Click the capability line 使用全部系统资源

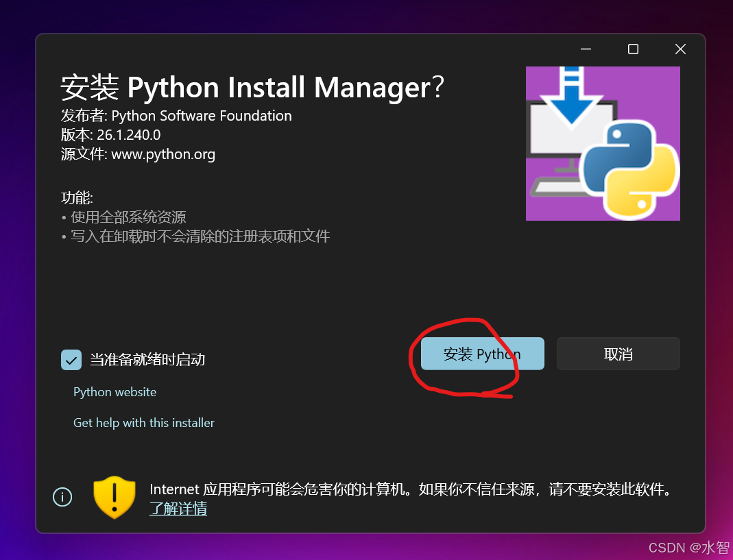(x=128, y=217)
